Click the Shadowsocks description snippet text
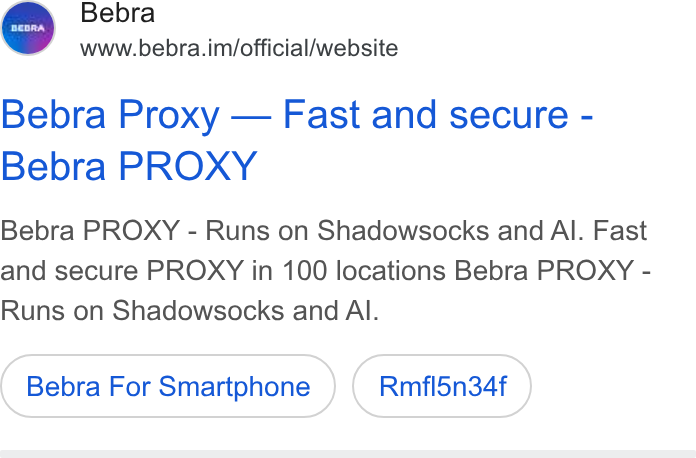The height and width of the screenshot is (458, 696). [x=325, y=271]
